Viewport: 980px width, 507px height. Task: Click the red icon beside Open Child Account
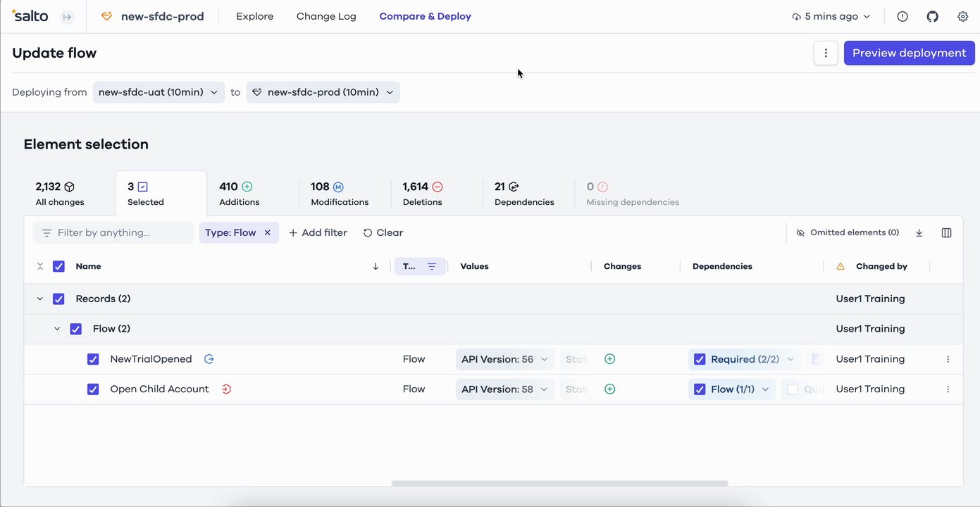pyautogui.click(x=226, y=389)
